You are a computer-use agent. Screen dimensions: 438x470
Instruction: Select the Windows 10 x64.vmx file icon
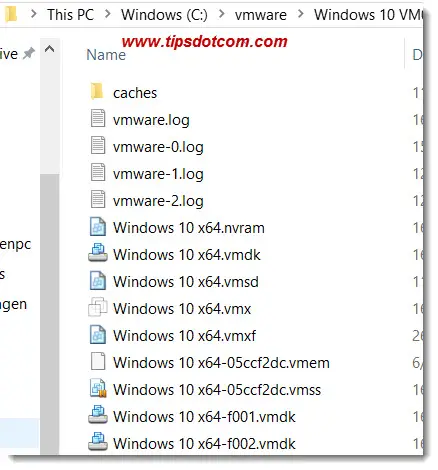pyautogui.click(x=98, y=307)
